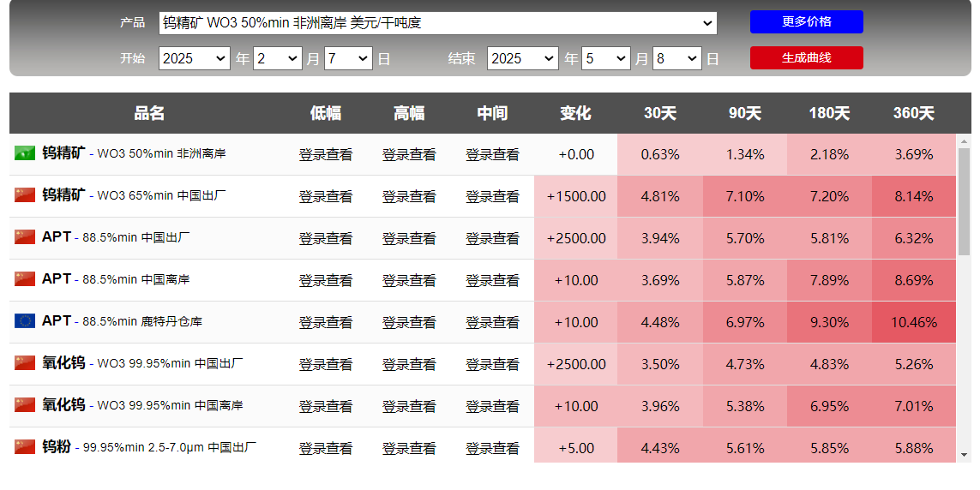
Task: Click the 变化 column header
Action: tap(575, 113)
